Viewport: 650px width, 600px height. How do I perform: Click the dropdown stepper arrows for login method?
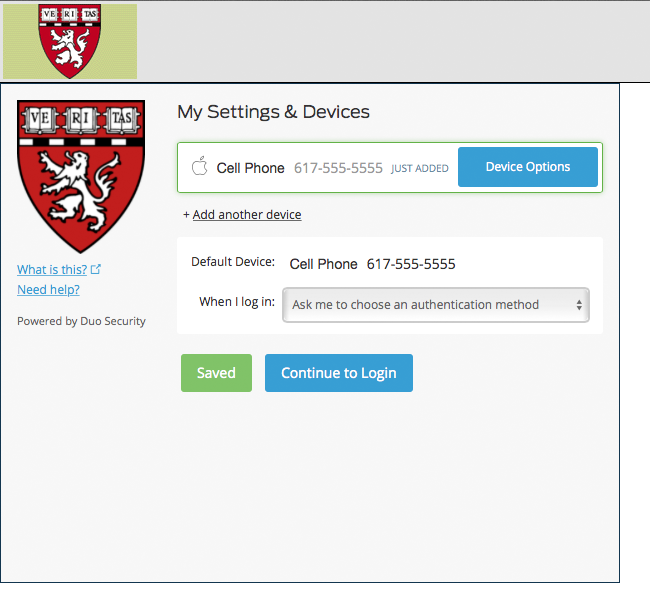579,305
